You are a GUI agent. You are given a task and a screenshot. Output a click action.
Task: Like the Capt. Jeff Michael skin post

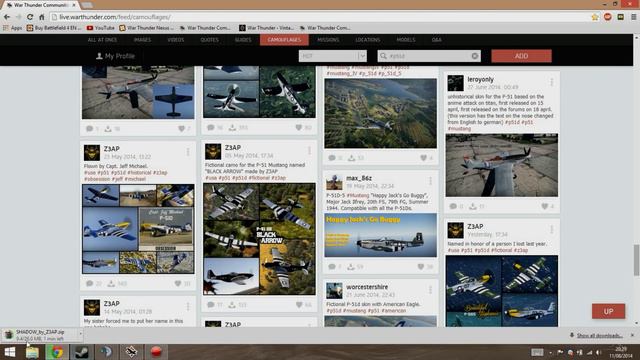click(178, 283)
